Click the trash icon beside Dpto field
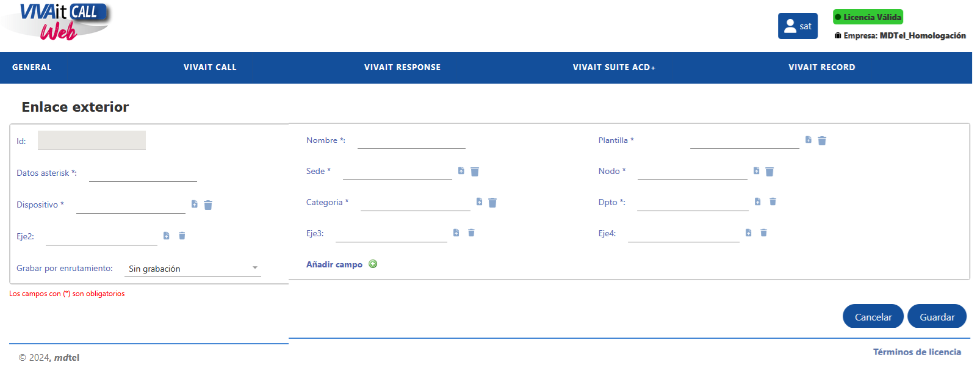The height and width of the screenshot is (373, 980). pyautogui.click(x=773, y=201)
